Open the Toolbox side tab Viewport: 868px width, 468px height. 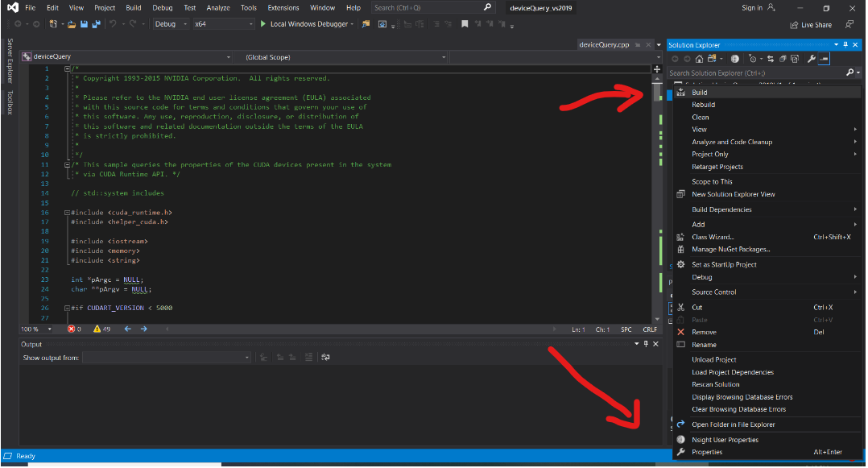[x=10, y=102]
